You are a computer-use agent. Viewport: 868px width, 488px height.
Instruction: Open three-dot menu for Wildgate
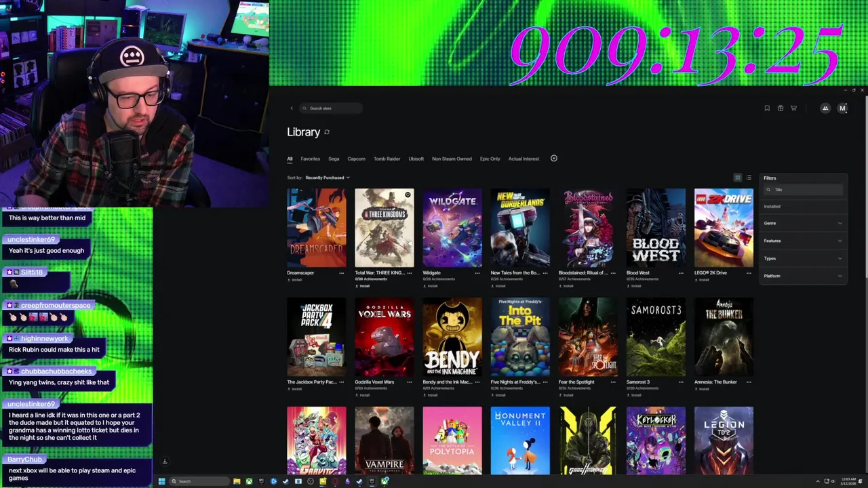[477, 273]
